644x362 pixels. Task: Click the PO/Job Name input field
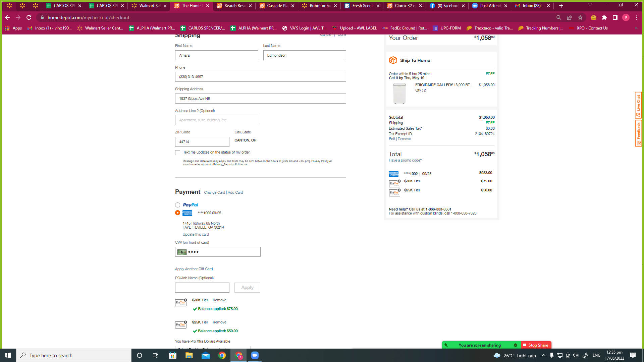pyautogui.click(x=202, y=288)
